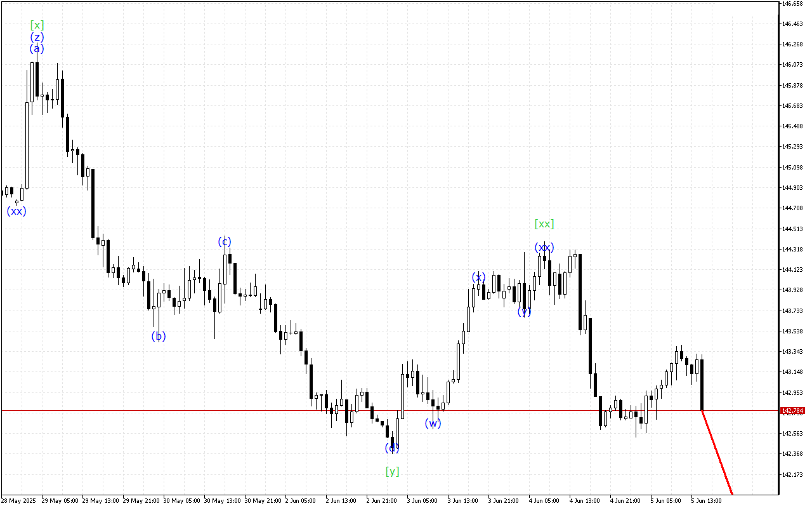Select the blue (c) wave label
The width and height of the screenshot is (812, 508).
(x=225, y=242)
